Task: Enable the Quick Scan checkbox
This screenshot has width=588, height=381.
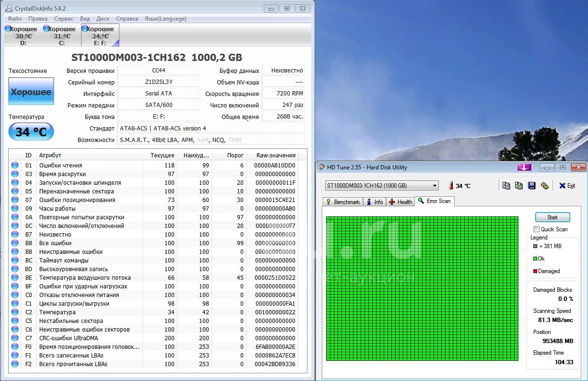Action: 537,229
